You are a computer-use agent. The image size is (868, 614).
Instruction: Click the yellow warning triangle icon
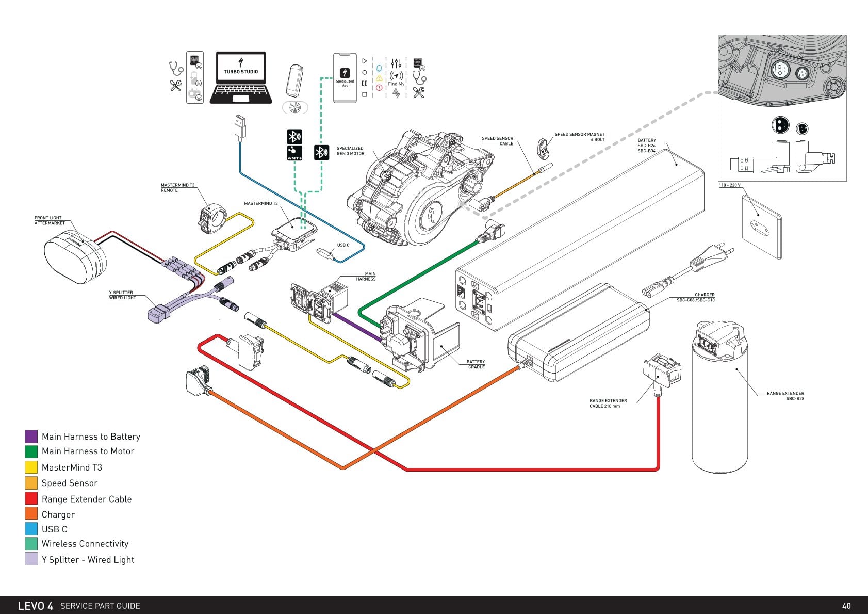pyautogui.click(x=379, y=78)
